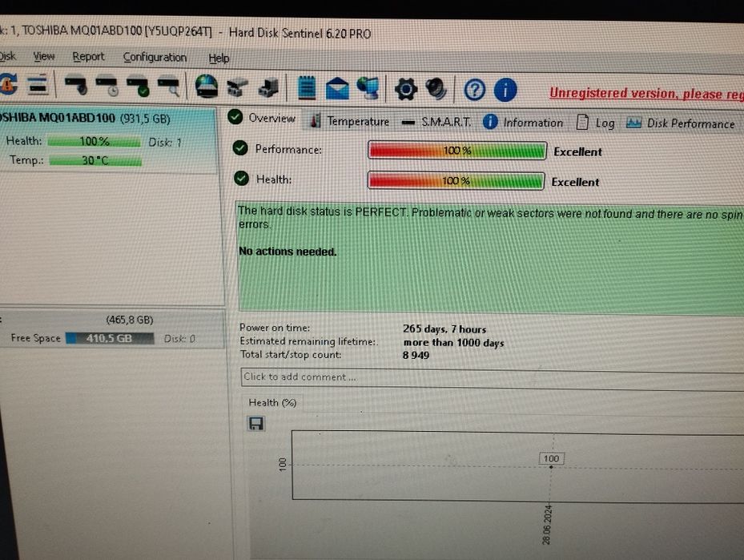Viewport: 744px width, 560px height.
Task: Click the Health 100 % overview bar
Action: 456,181
